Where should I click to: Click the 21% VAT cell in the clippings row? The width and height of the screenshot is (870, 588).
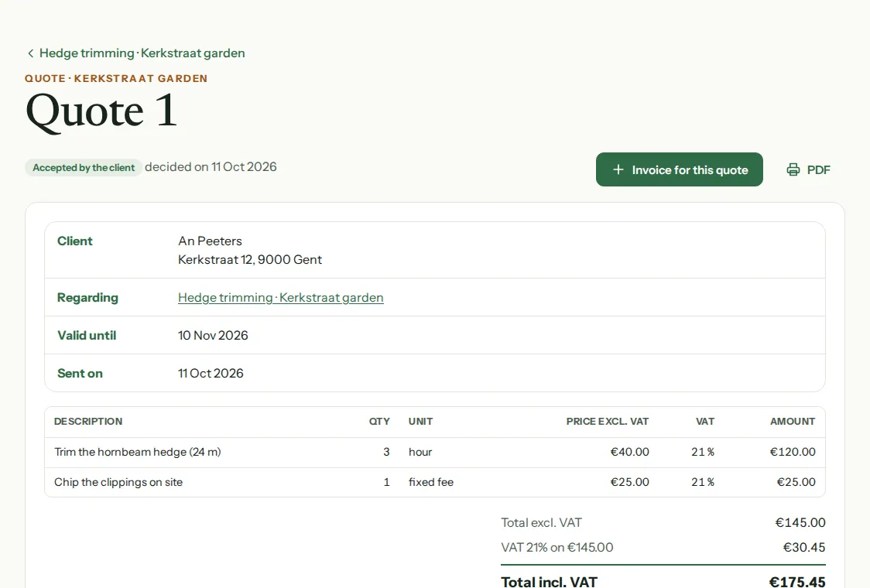[703, 482]
